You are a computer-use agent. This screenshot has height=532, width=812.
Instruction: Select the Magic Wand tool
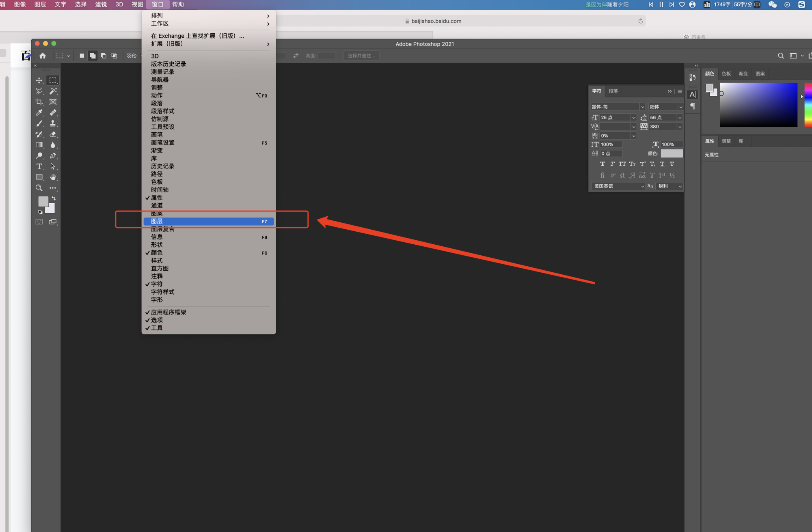click(53, 91)
